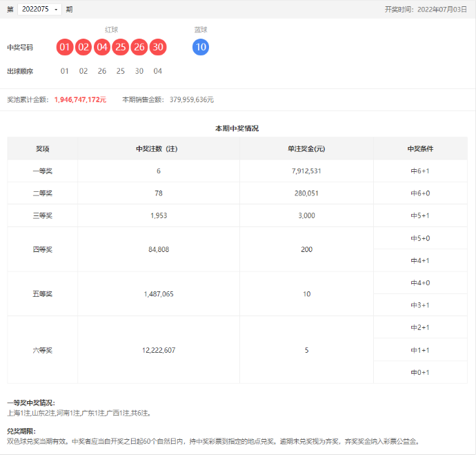Click the 中奖条件 column header

420,149
